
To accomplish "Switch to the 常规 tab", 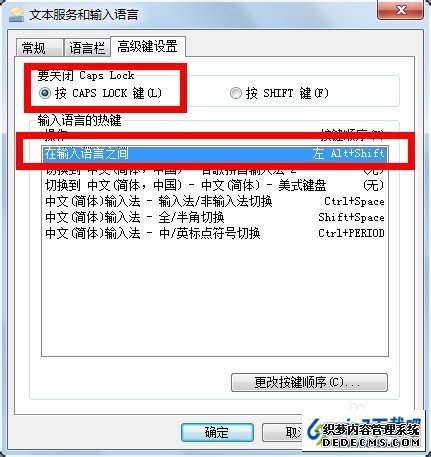I will coord(39,48).
